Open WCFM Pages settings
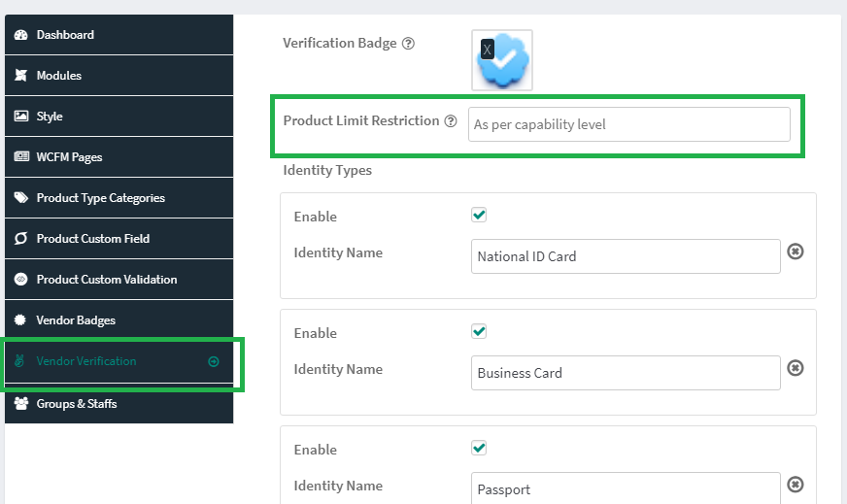The image size is (847, 504). pyautogui.click(x=119, y=157)
